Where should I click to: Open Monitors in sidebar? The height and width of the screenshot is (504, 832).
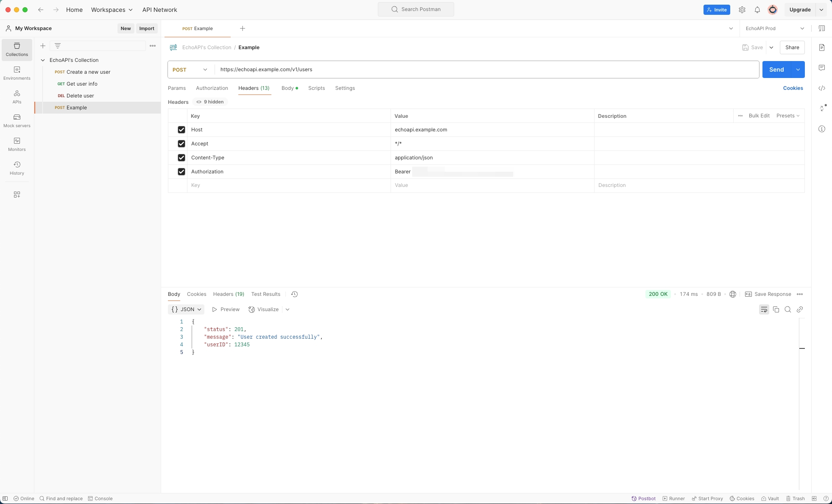coord(17,145)
